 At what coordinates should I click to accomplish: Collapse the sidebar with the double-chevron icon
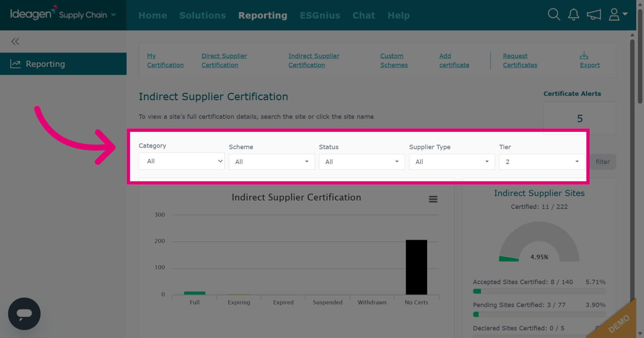click(x=15, y=41)
